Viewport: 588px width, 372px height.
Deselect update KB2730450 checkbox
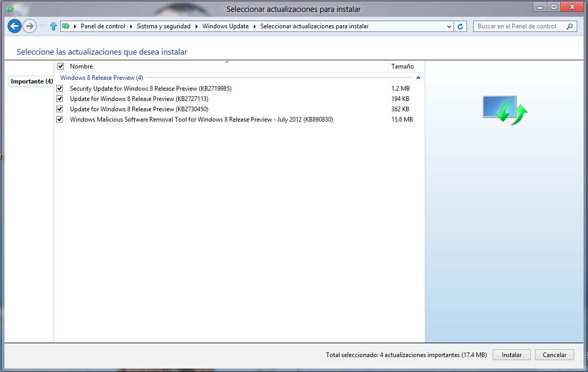click(60, 109)
